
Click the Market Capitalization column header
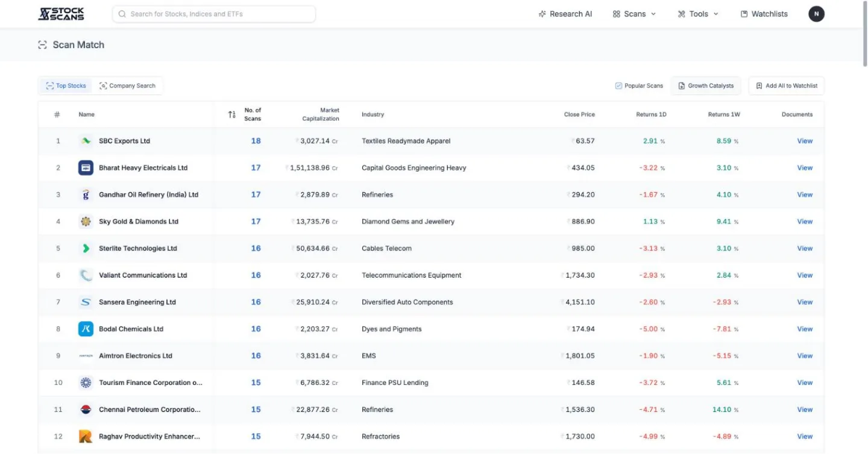321,114
